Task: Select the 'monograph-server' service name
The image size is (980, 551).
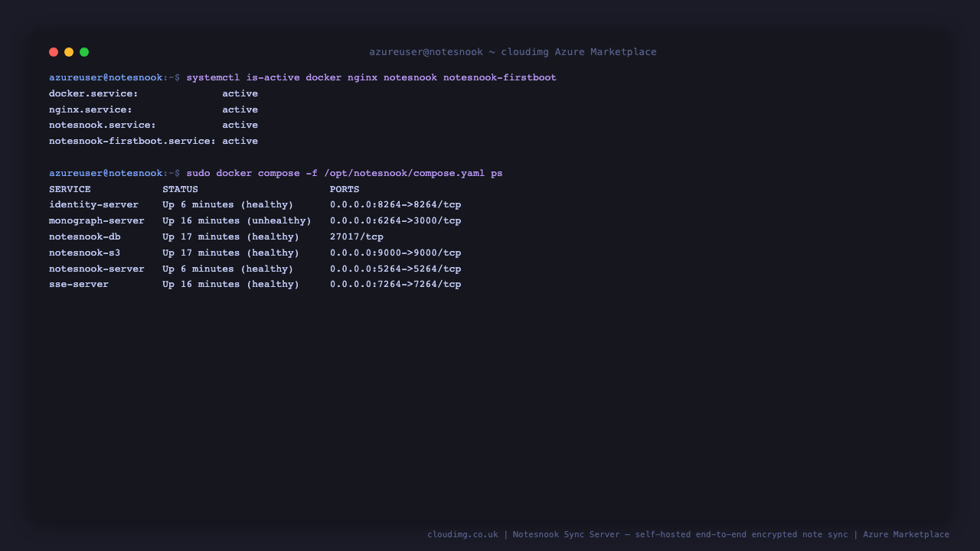Action: 96,221
